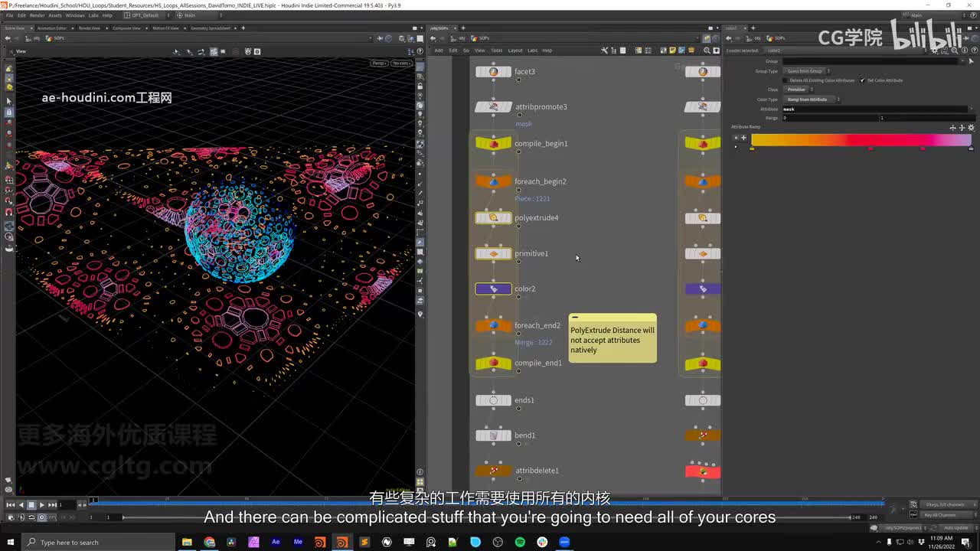This screenshot has height=551, width=980.
Task: Click the bend1 node icon
Action: click(493, 435)
